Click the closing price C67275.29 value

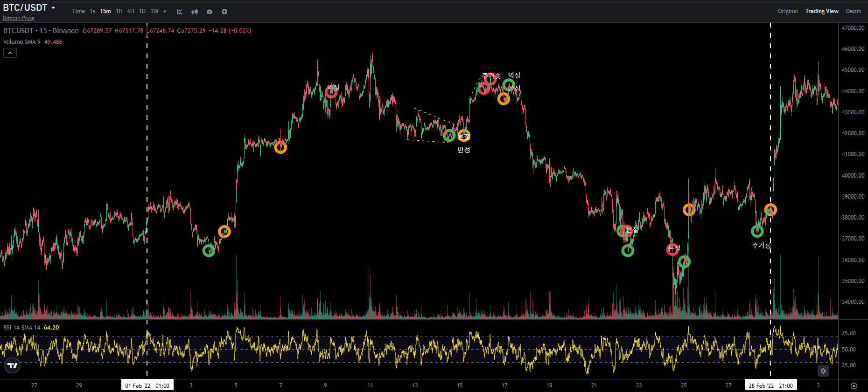[x=191, y=31]
